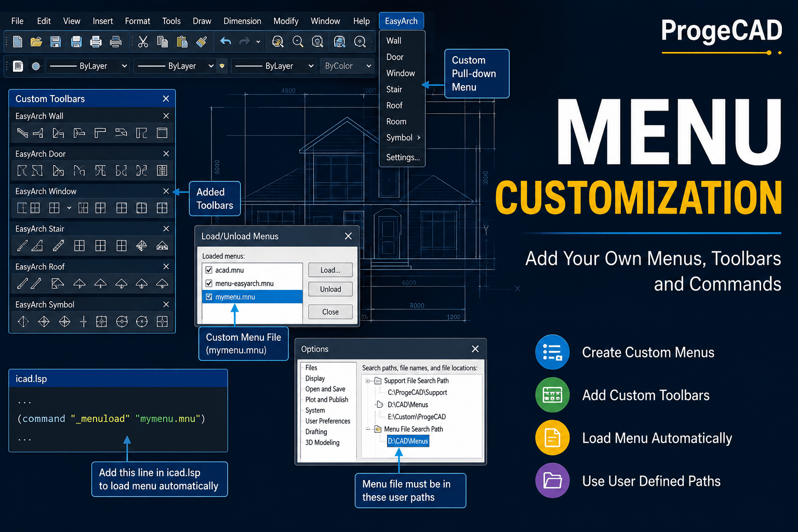Open the ByLayer dropdown directly left of ByColor
Screen dimensions: 798x532
[x=273, y=66]
